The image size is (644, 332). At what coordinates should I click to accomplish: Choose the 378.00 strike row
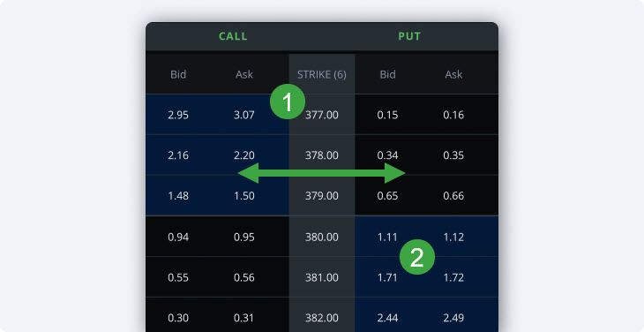pos(322,155)
